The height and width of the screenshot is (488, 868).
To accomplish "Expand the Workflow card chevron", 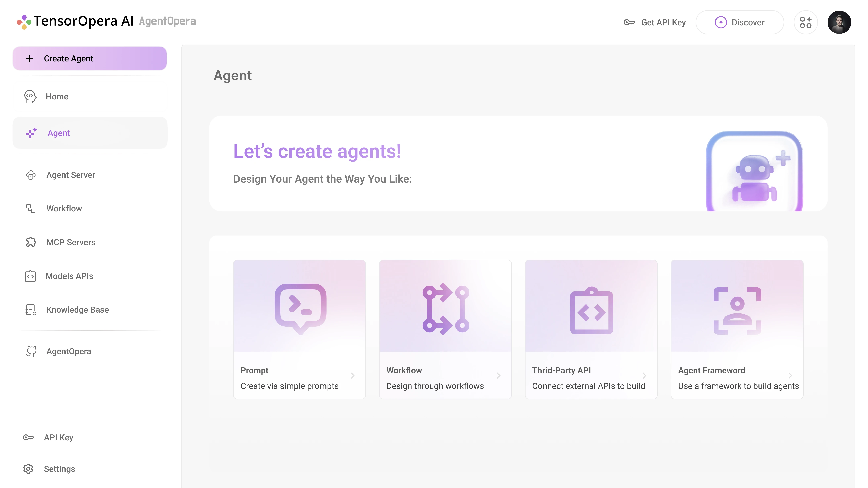I will (x=499, y=376).
